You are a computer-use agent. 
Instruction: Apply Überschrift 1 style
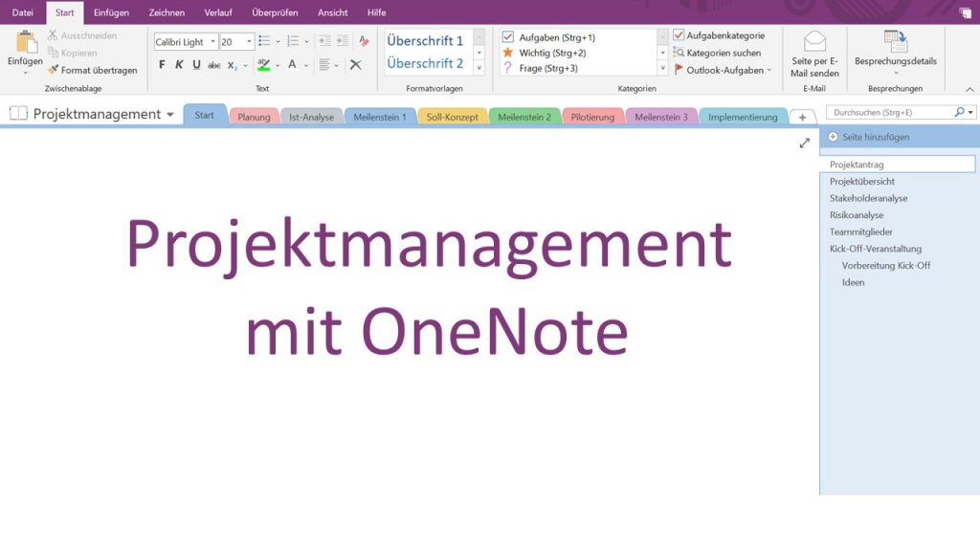425,40
